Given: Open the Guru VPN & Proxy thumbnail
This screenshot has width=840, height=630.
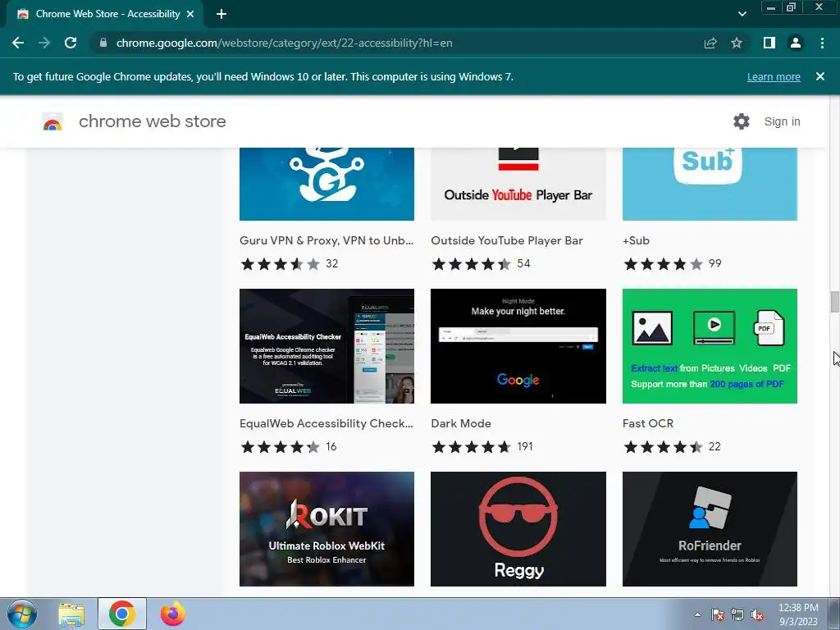Looking at the screenshot, I should tap(326, 184).
